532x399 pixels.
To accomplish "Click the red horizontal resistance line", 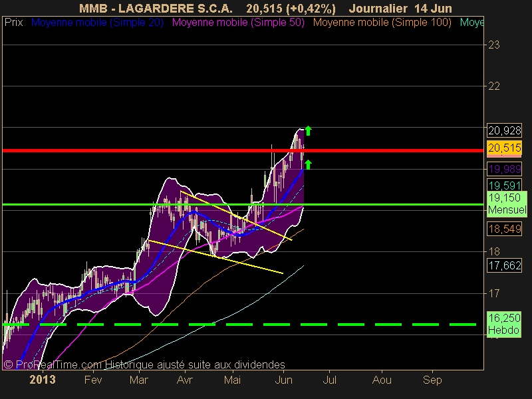I will (243, 150).
